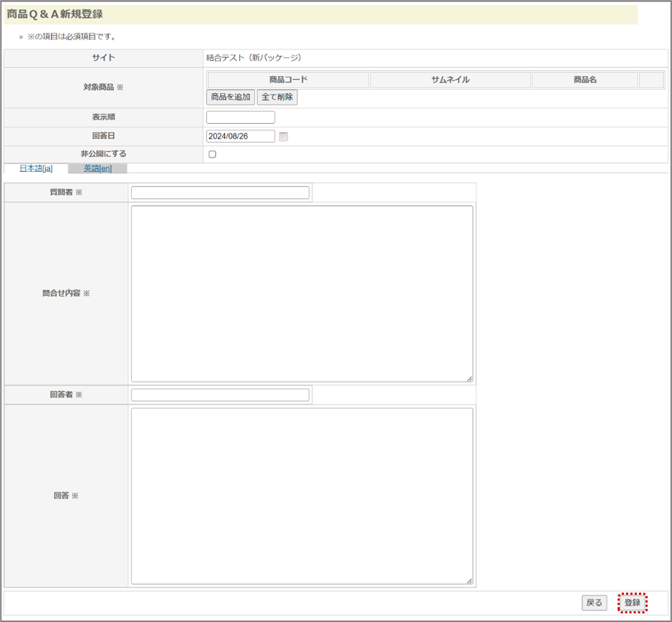Focus the 問合せ内容 text area

tap(302, 294)
